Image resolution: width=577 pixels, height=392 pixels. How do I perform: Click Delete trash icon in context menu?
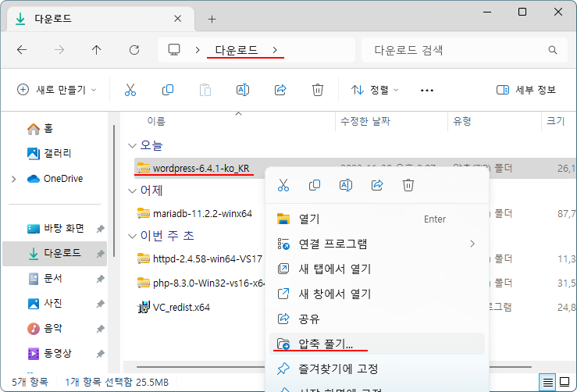pos(408,185)
